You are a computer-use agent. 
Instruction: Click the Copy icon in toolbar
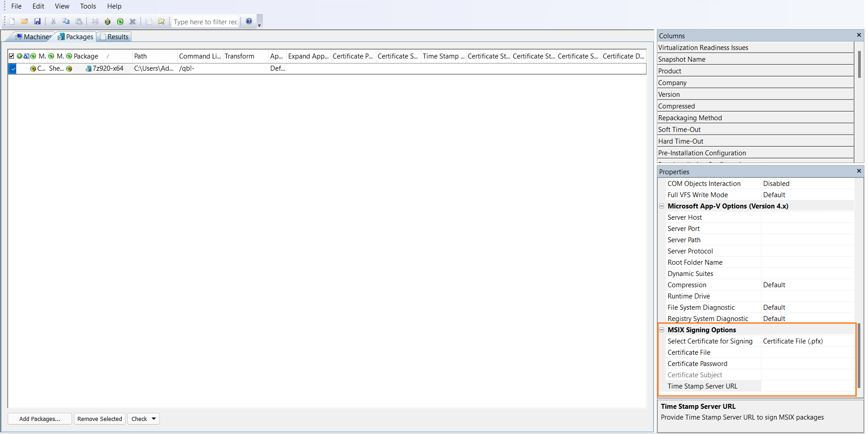[x=66, y=22]
